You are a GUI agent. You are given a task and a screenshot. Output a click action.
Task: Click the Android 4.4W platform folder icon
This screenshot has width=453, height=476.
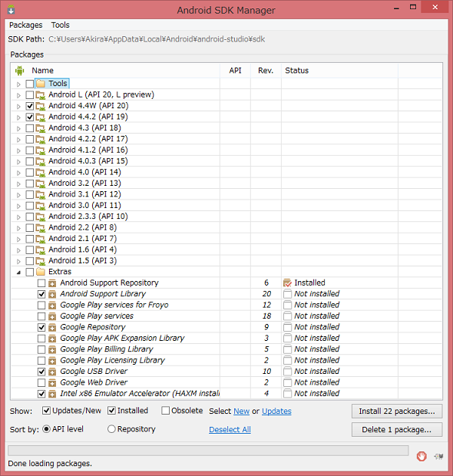tap(41, 106)
